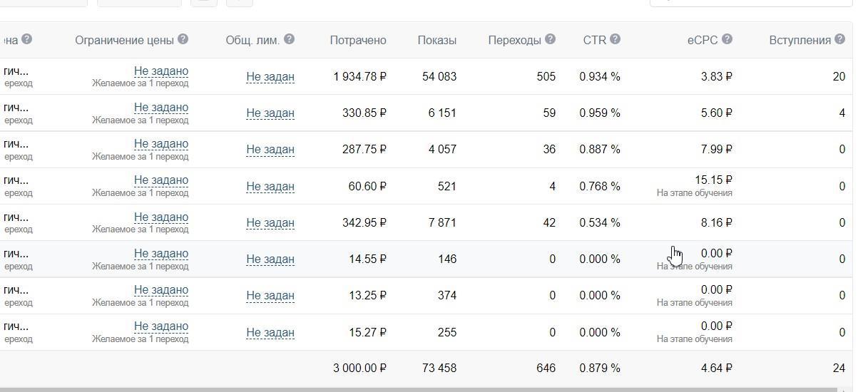This screenshot has height=392, width=868.
Task: Sort table by Потрачено column
Action: pyautogui.click(x=358, y=41)
